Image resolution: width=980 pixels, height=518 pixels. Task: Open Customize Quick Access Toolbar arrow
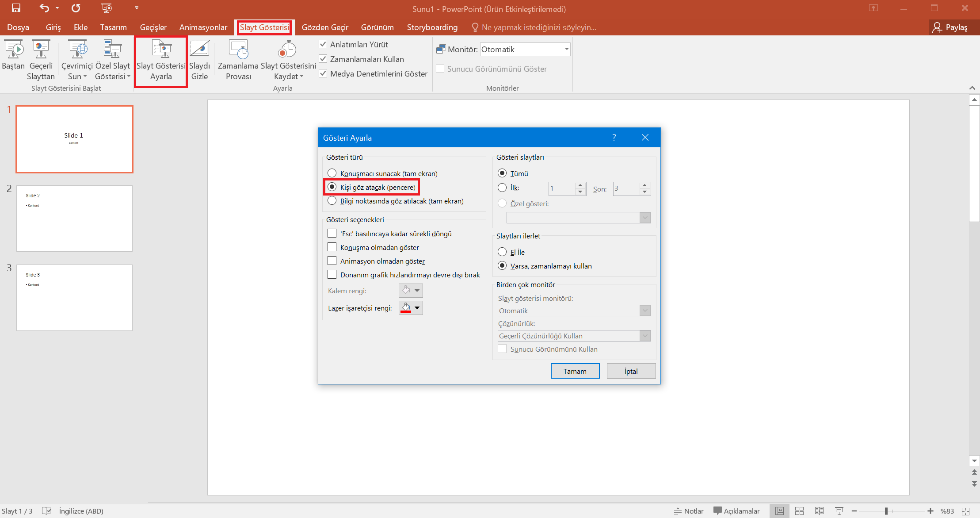pyautogui.click(x=137, y=8)
